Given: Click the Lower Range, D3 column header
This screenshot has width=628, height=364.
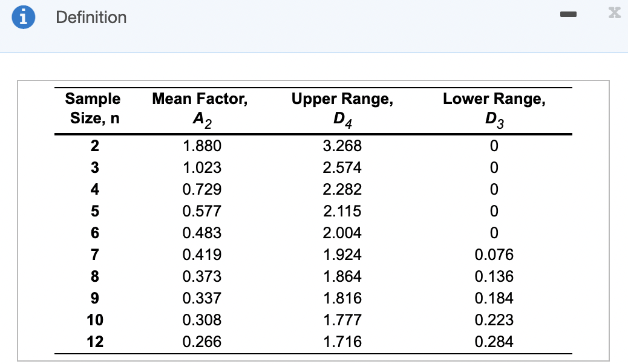Looking at the screenshot, I should [x=494, y=108].
